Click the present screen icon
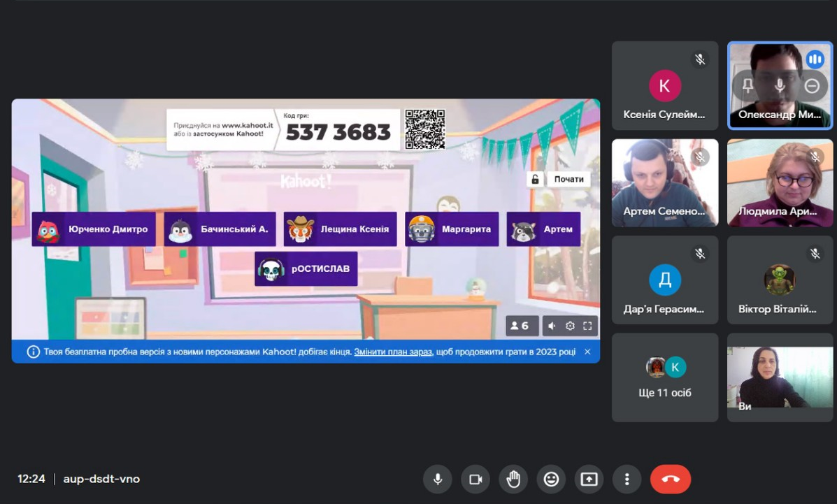Viewport: 837px width, 504px height. pos(589,480)
